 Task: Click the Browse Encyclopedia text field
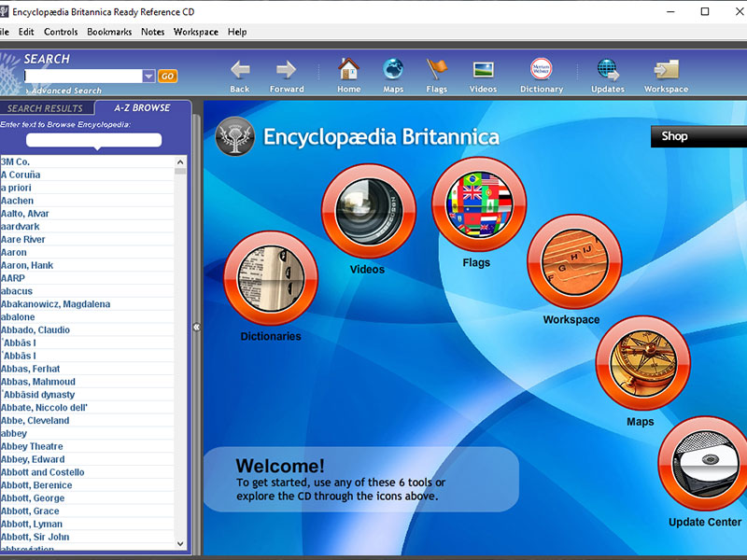[x=94, y=140]
